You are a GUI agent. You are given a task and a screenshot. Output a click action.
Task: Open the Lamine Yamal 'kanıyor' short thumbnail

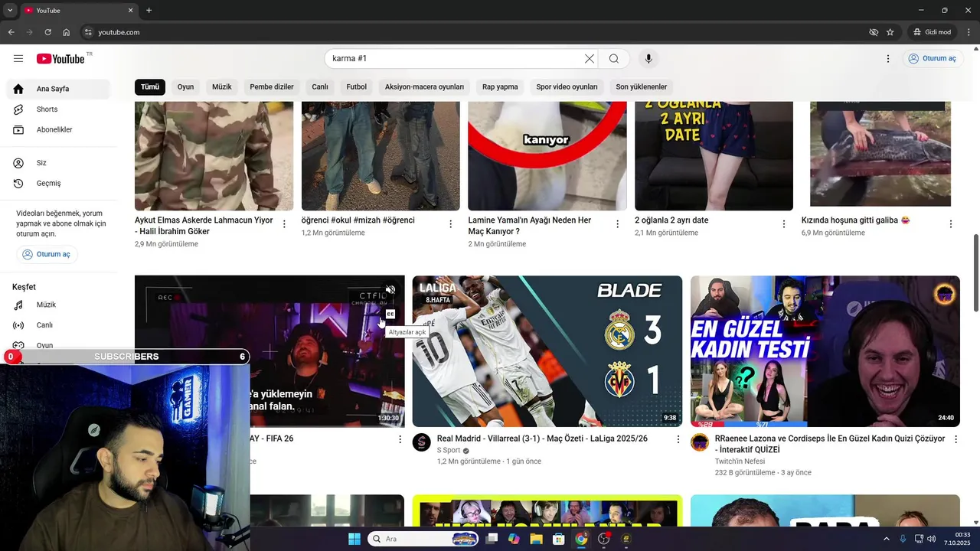pos(547,156)
